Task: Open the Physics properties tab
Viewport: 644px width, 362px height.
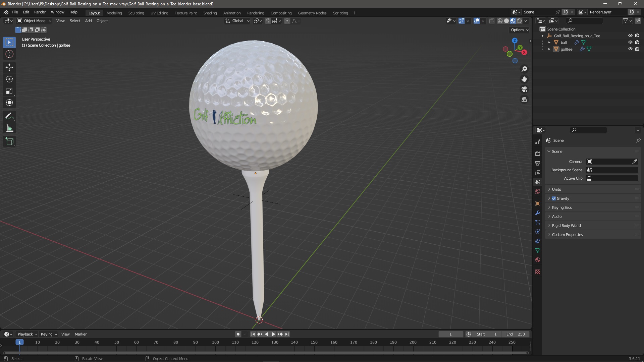Action: point(538,232)
